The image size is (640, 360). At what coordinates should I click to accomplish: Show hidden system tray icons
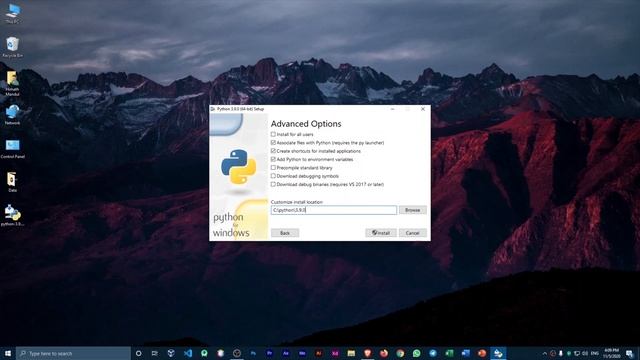[x=544, y=353]
